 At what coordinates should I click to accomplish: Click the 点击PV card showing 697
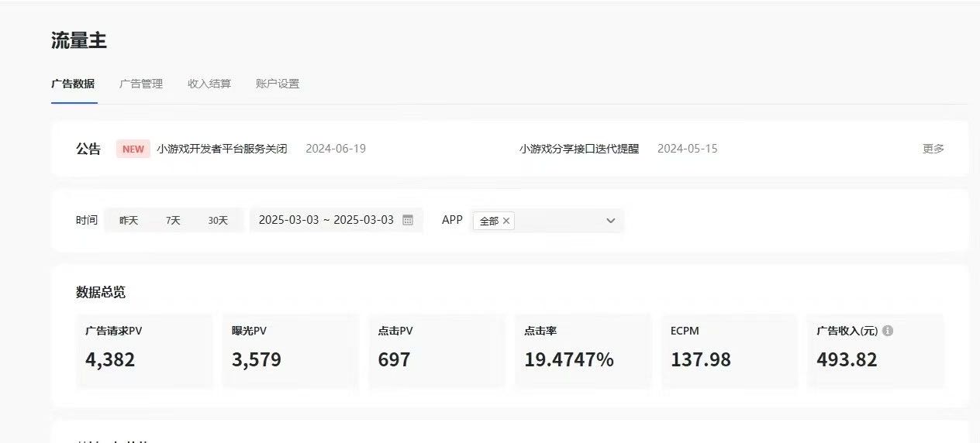pos(437,351)
